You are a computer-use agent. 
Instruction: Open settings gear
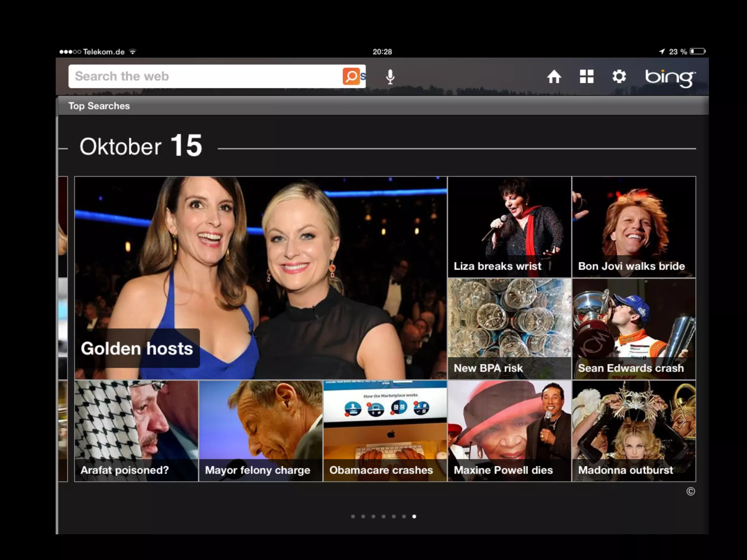click(619, 77)
